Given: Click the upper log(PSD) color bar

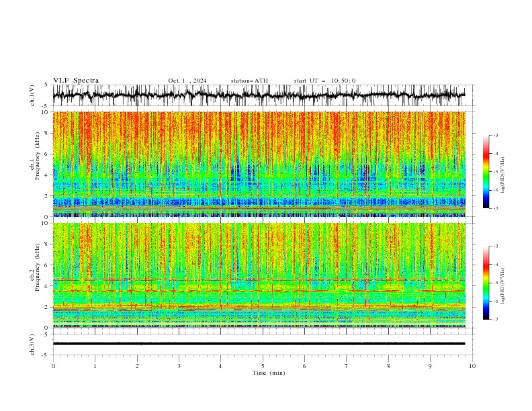Looking at the screenshot, I should click(x=486, y=172).
